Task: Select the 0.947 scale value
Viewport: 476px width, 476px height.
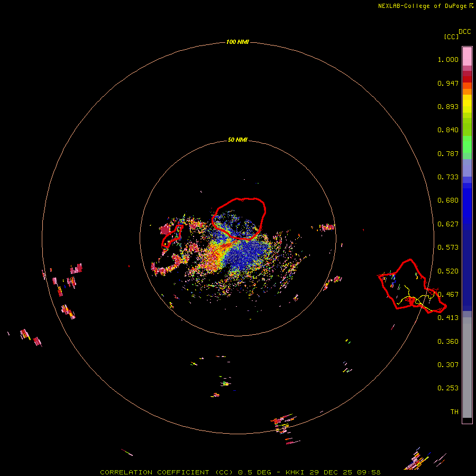Action: (x=448, y=83)
